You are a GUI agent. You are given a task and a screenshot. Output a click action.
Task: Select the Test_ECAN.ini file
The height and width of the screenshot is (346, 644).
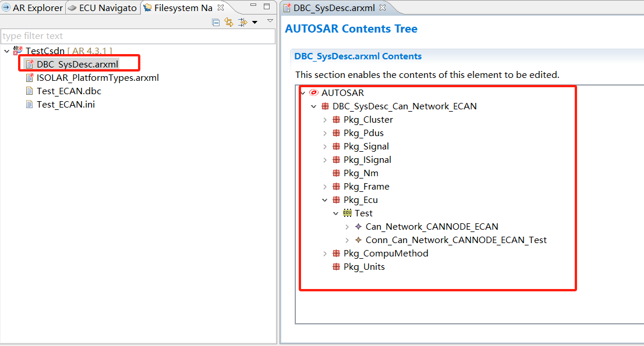pyautogui.click(x=65, y=105)
